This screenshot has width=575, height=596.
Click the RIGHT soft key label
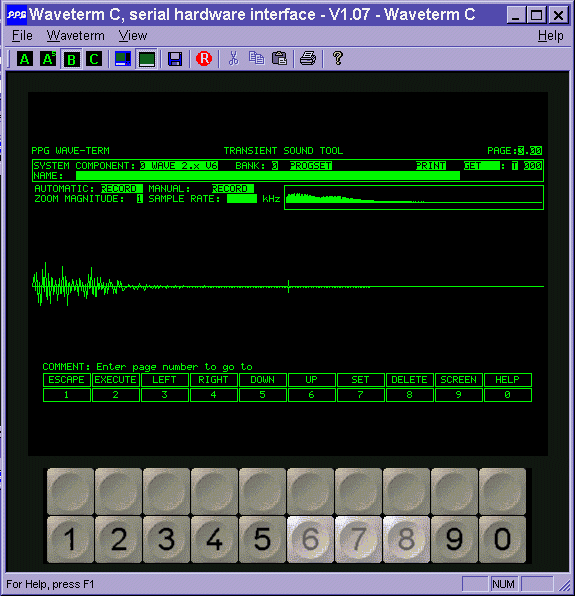[214, 380]
